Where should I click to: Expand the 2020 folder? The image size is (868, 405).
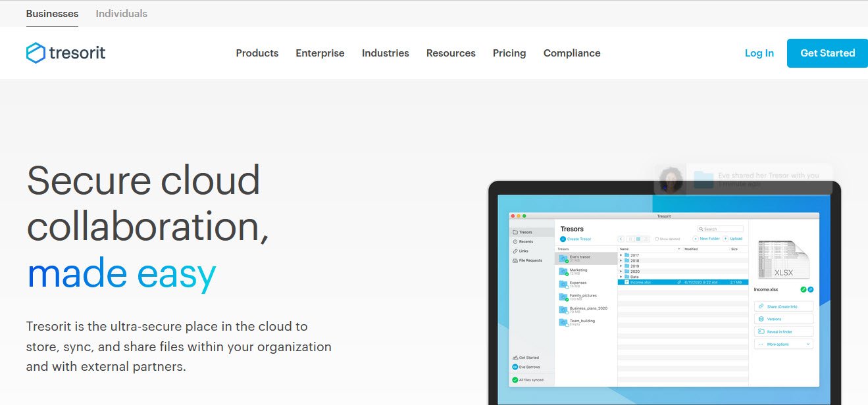(621, 272)
